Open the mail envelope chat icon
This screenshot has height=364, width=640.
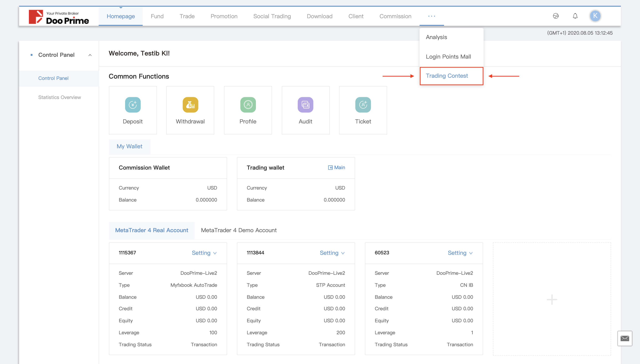624,338
